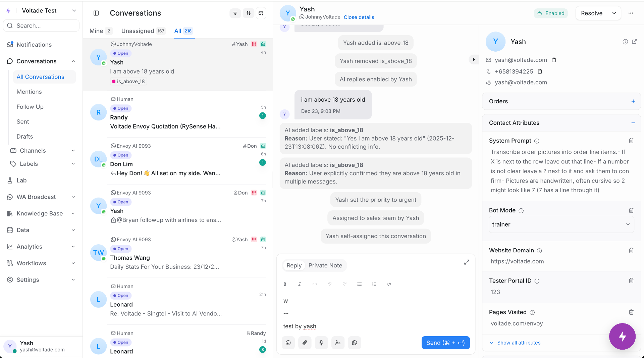This screenshot has height=358, width=644.
Task: Collapse the contact details side arrow
Action: point(474,59)
